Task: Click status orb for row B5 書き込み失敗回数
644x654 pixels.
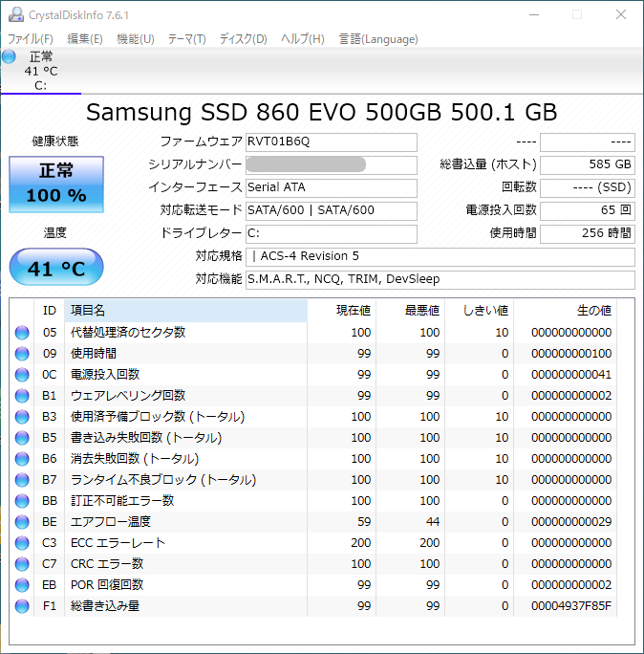Action: (22, 438)
